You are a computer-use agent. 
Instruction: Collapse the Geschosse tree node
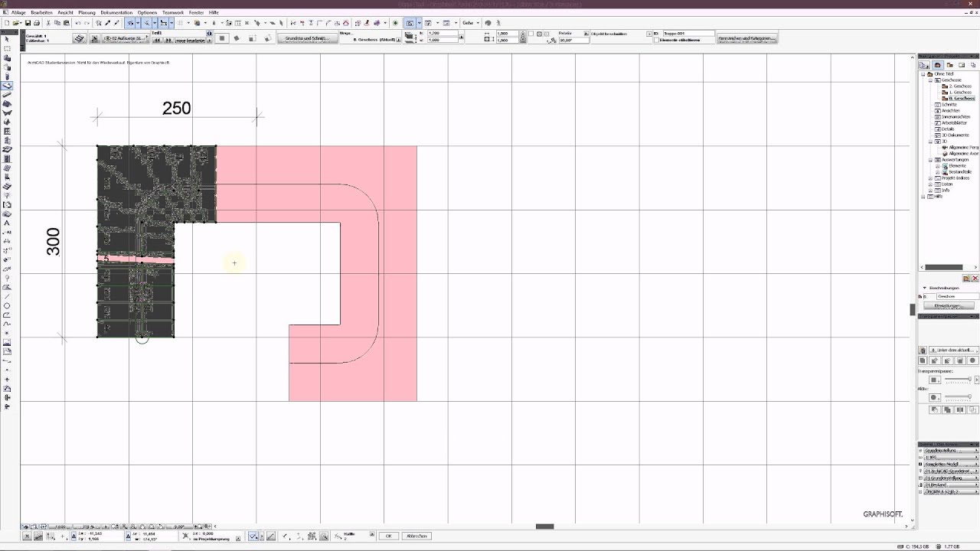click(930, 80)
